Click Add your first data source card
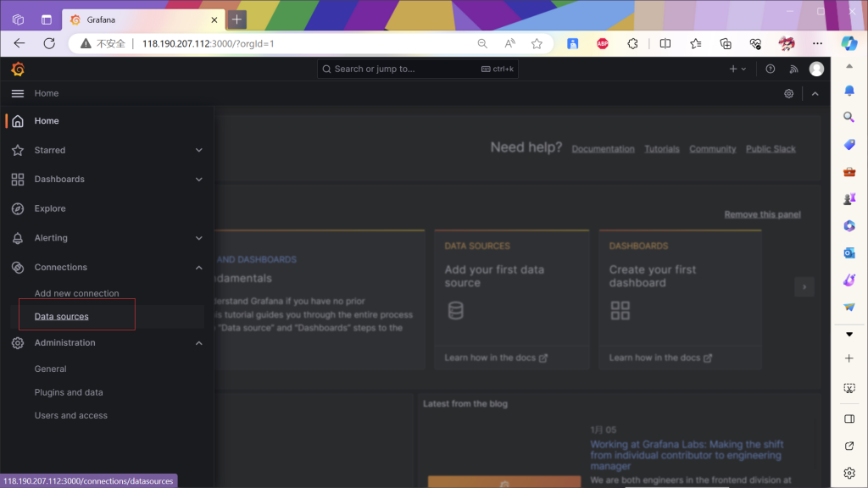Image resolution: width=868 pixels, height=488 pixels. click(511, 299)
